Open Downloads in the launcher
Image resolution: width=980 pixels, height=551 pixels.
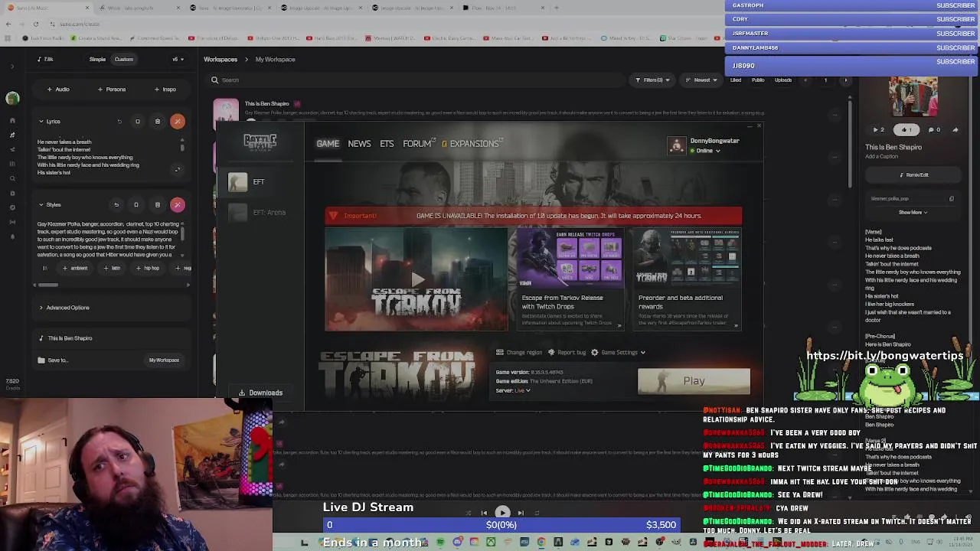260,393
